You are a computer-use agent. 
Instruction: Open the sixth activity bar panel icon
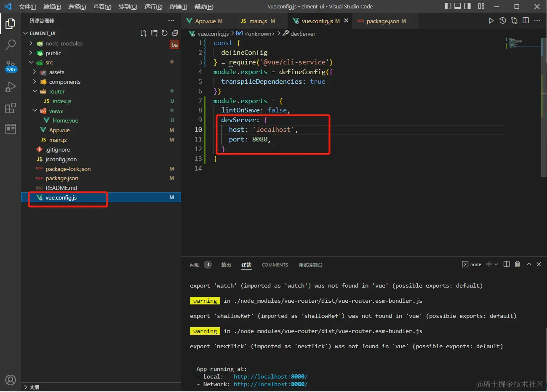click(x=11, y=129)
